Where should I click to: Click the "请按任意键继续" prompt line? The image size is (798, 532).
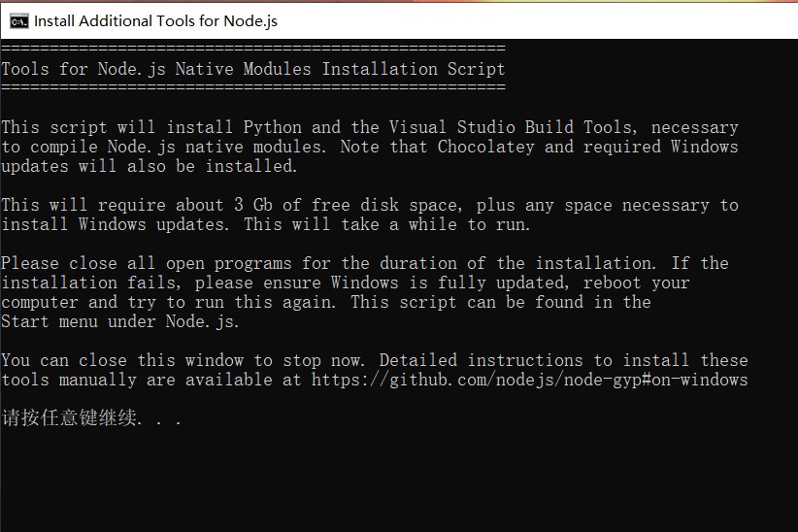[91, 418]
